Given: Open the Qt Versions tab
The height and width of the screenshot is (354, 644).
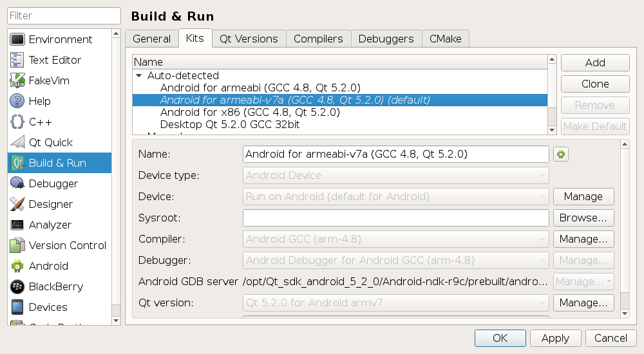Looking at the screenshot, I should 249,39.
